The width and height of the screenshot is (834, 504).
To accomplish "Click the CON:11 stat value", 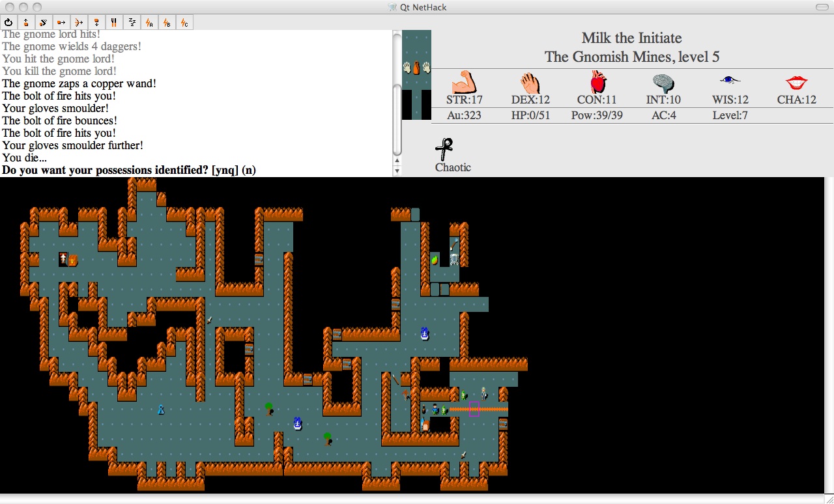I will 598,100.
